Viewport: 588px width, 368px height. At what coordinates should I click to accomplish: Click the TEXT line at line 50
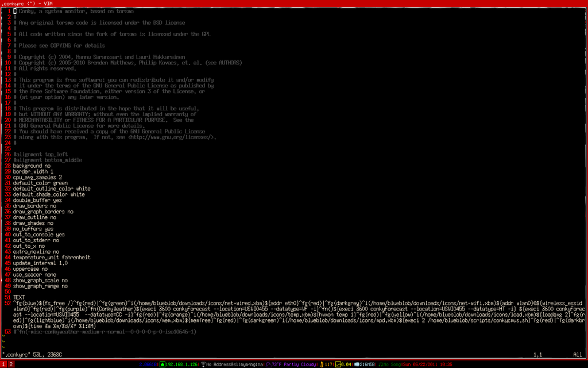point(19,297)
